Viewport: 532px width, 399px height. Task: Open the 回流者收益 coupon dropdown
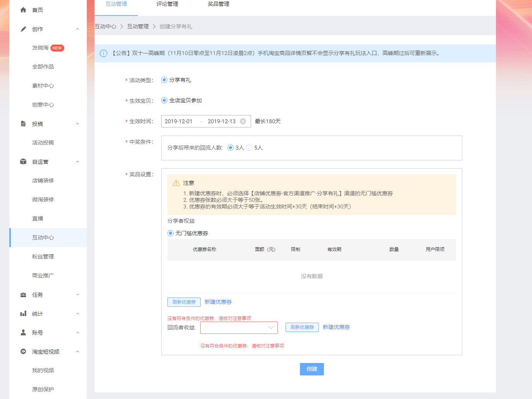click(239, 328)
